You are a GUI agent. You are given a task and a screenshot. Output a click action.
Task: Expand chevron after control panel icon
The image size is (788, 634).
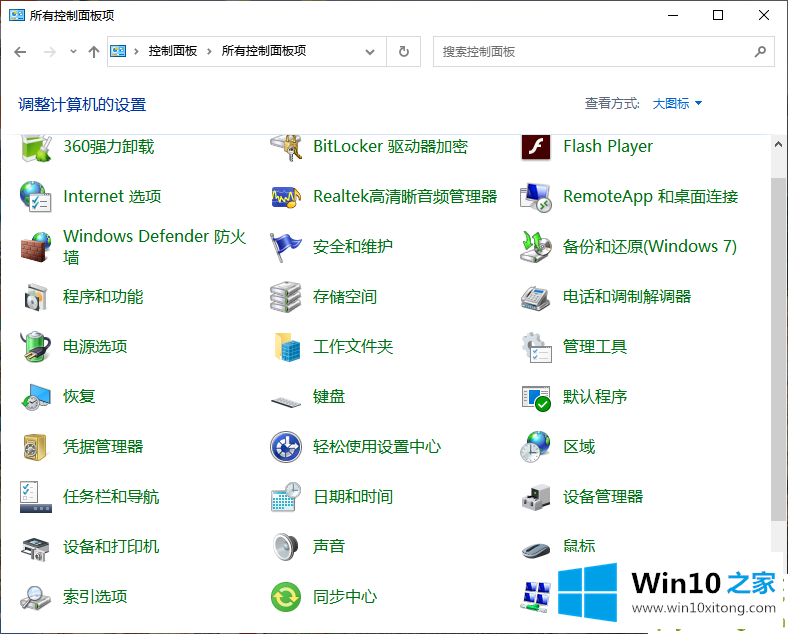[x=136, y=51]
